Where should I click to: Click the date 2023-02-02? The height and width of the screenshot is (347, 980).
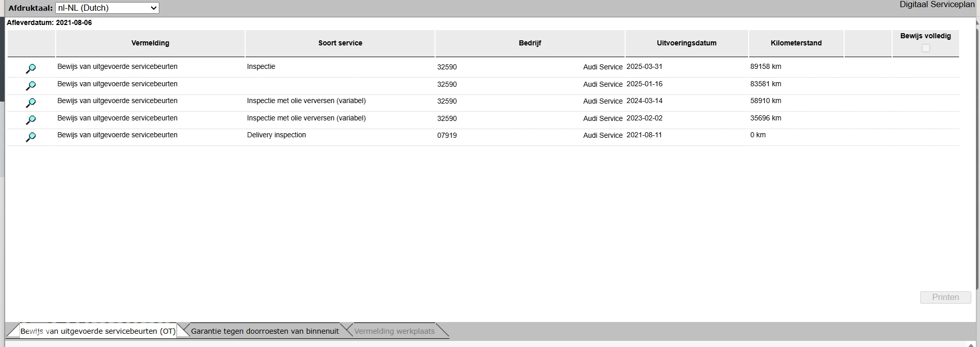click(x=644, y=118)
